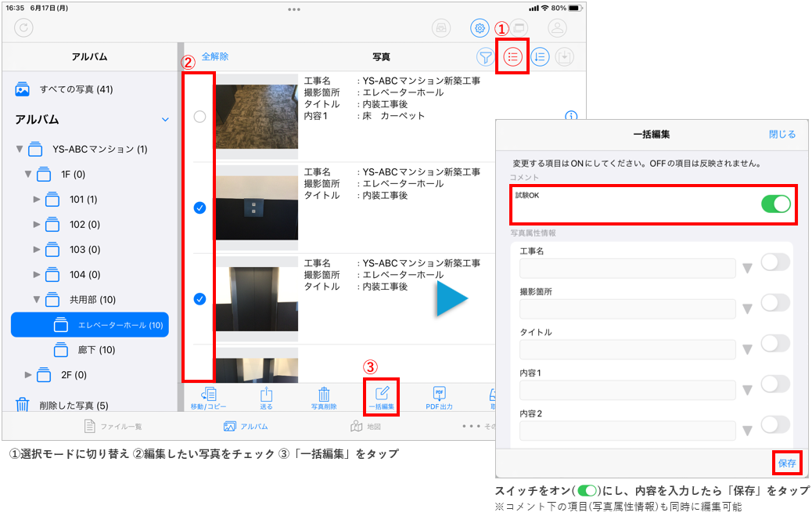Open the photo filter funnel icon

coord(486,57)
